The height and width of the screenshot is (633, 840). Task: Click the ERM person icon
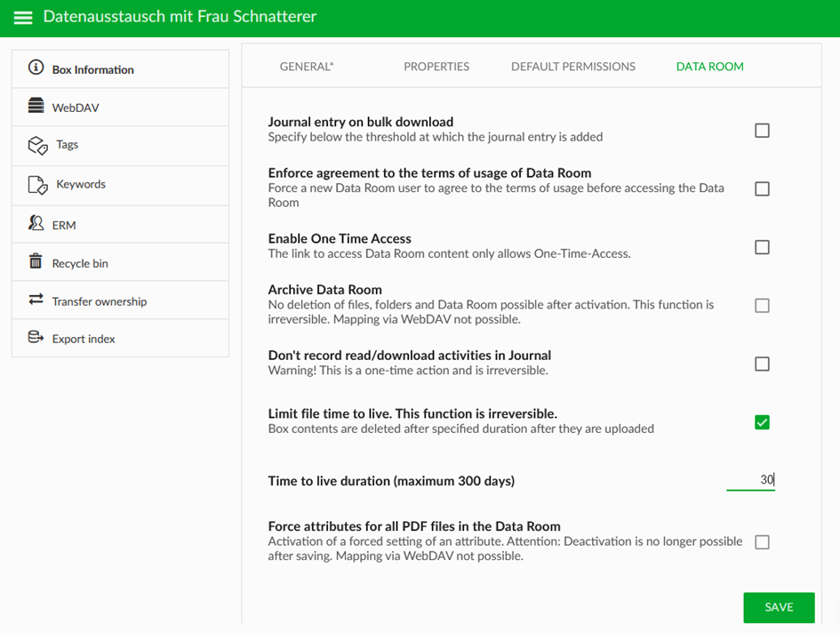coord(36,223)
